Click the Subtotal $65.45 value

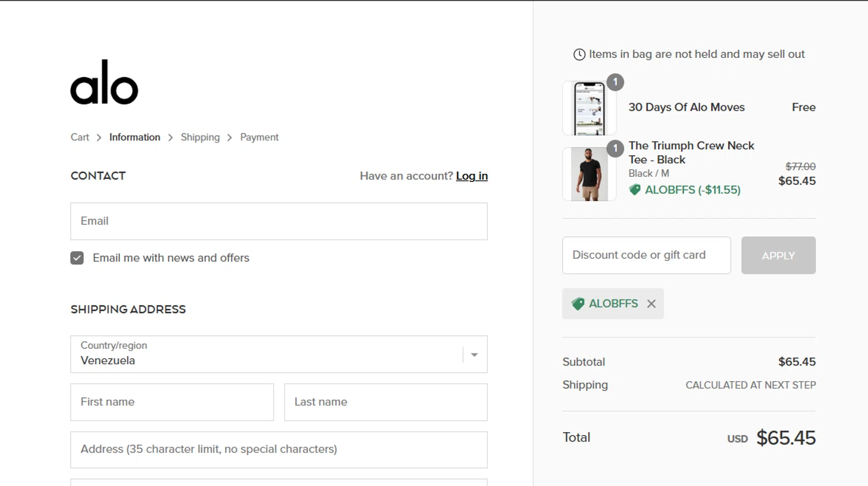(797, 362)
